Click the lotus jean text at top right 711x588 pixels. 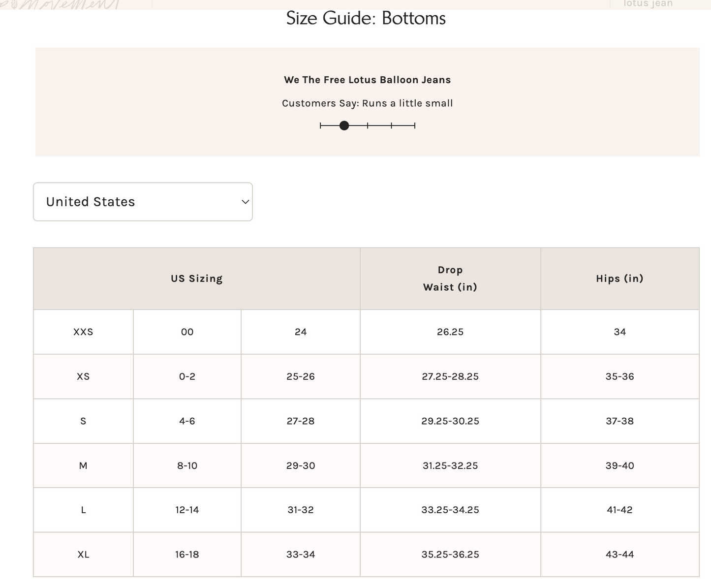pos(648,4)
